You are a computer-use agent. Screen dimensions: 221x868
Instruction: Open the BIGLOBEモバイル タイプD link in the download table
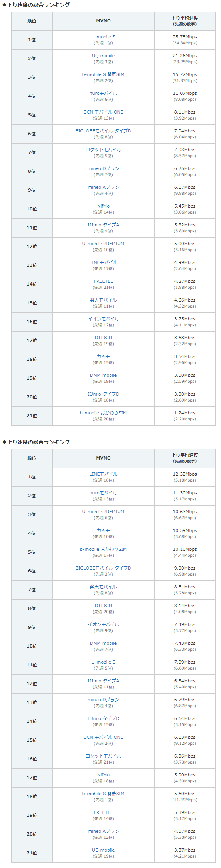(103, 131)
